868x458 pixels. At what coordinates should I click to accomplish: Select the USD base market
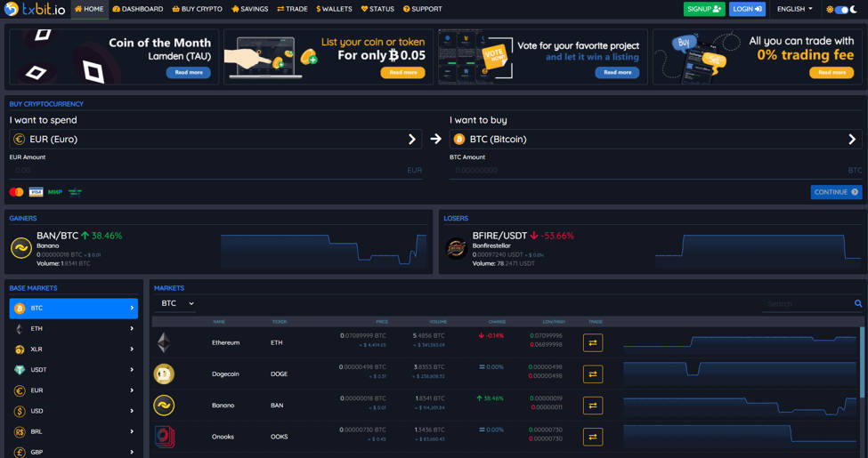74,411
